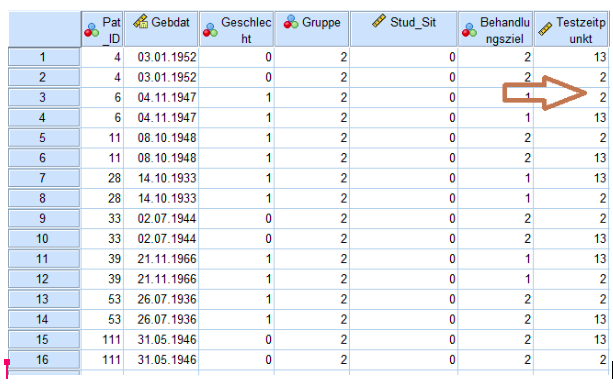Click the nominal measure icon beside Pat_ID
The height and width of the screenshot is (385, 613).
[x=91, y=30]
